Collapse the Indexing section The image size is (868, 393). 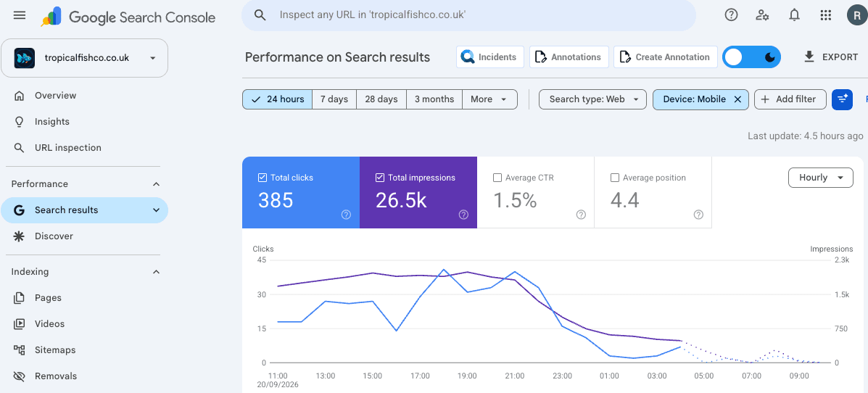pos(156,272)
